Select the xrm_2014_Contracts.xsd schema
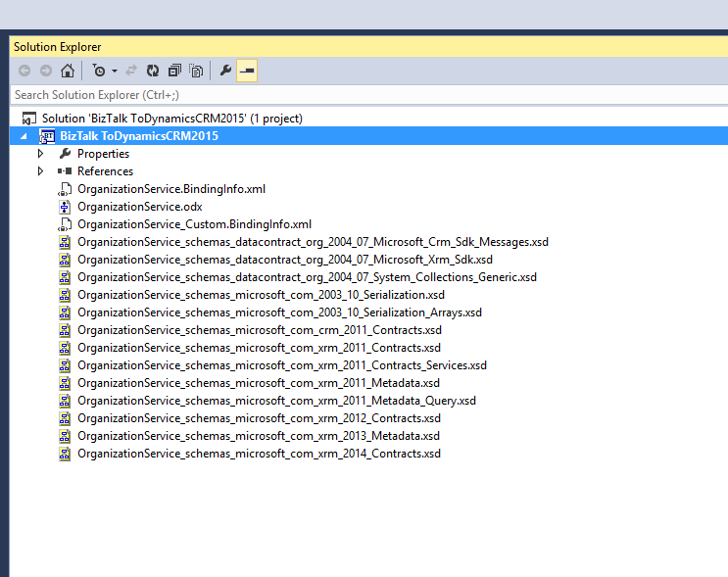The width and height of the screenshot is (728, 577). tap(259, 454)
